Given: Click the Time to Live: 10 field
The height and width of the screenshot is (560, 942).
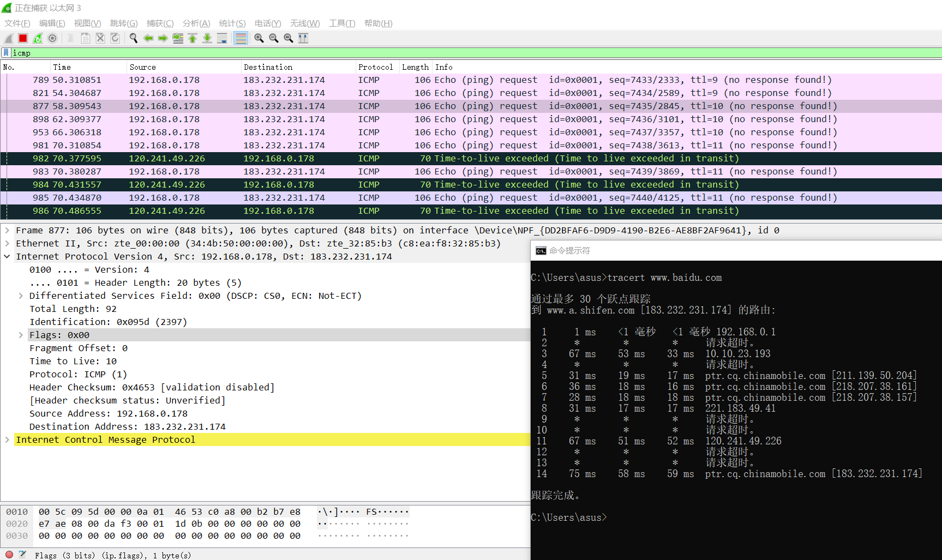Looking at the screenshot, I should [73, 362].
